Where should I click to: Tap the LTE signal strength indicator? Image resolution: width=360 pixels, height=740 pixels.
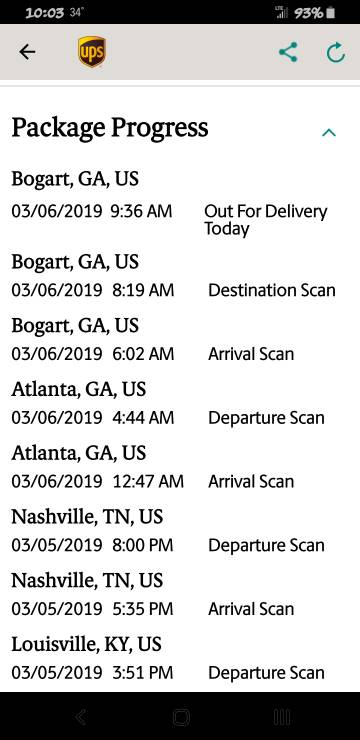click(x=282, y=13)
